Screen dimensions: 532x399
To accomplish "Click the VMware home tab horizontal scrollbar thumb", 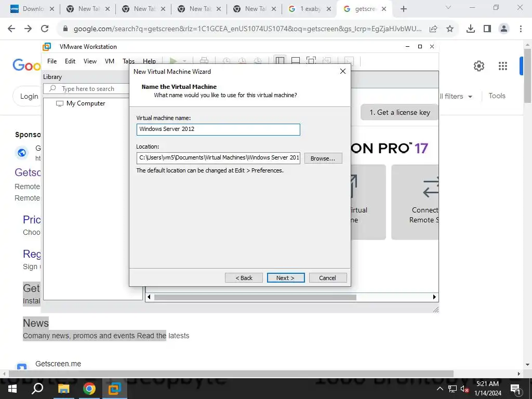I will coord(255,297).
